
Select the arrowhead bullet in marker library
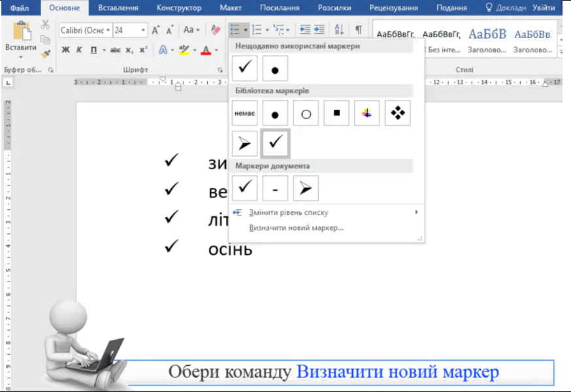coord(244,143)
